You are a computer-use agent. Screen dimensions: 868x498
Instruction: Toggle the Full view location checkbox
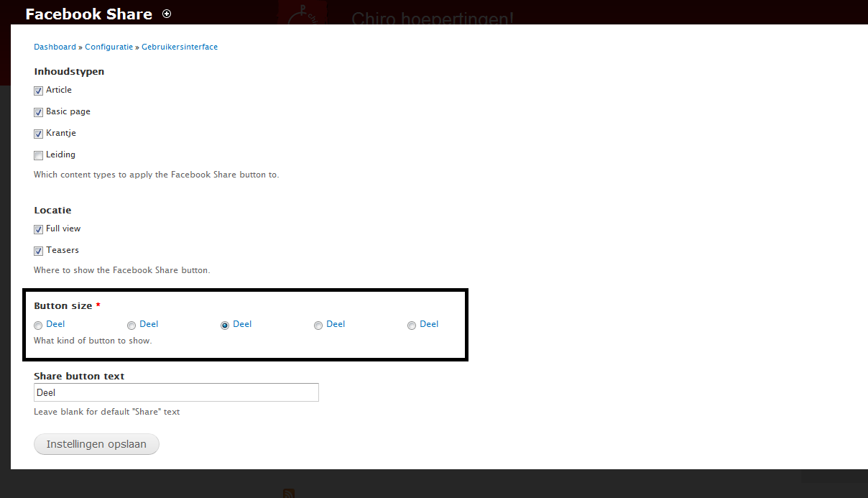point(39,229)
